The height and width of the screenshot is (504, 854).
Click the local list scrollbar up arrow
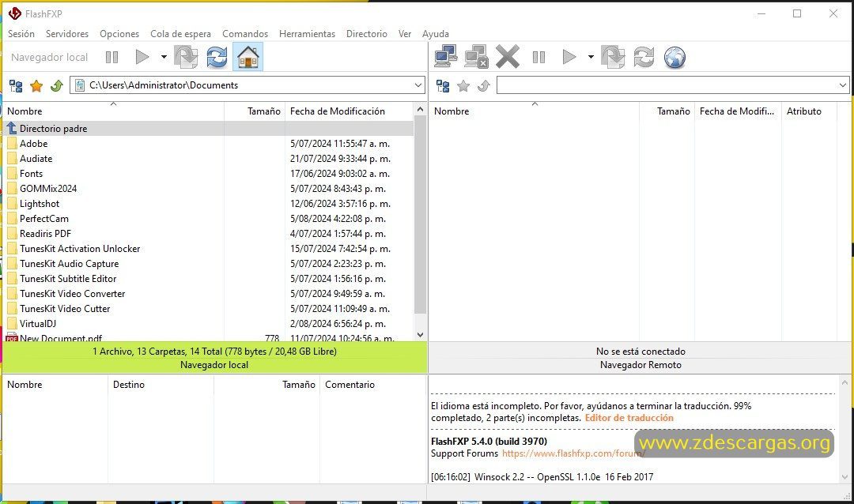pos(420,109)
